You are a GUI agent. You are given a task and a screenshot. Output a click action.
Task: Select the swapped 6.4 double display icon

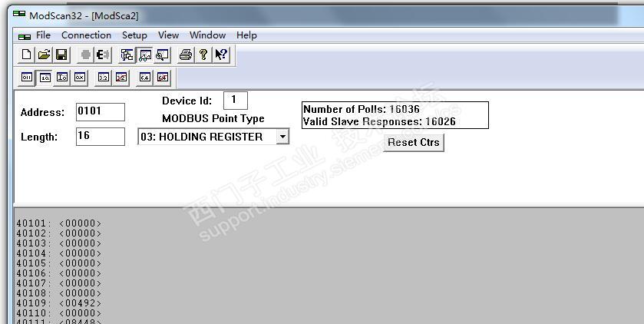(163, 78)
